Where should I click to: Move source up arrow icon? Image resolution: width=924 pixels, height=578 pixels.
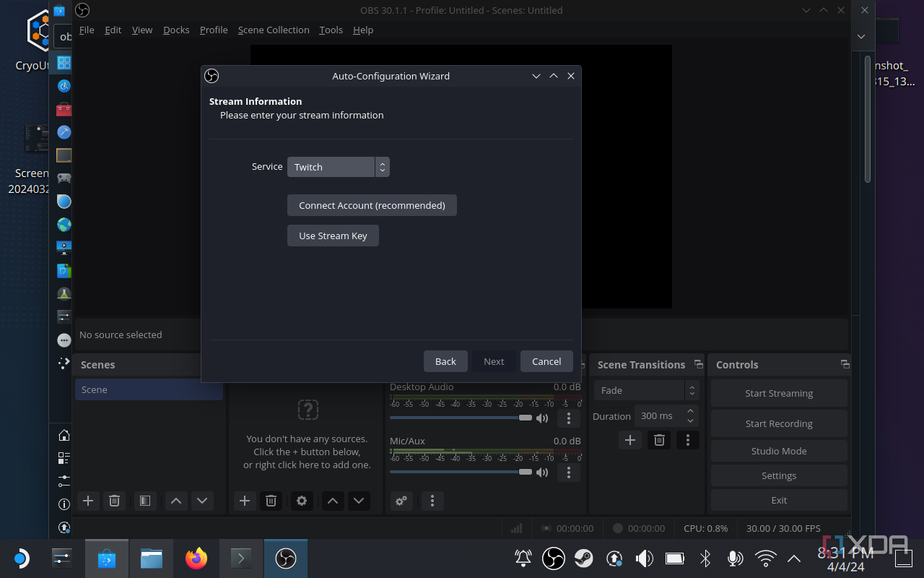(x=333, y=501)
